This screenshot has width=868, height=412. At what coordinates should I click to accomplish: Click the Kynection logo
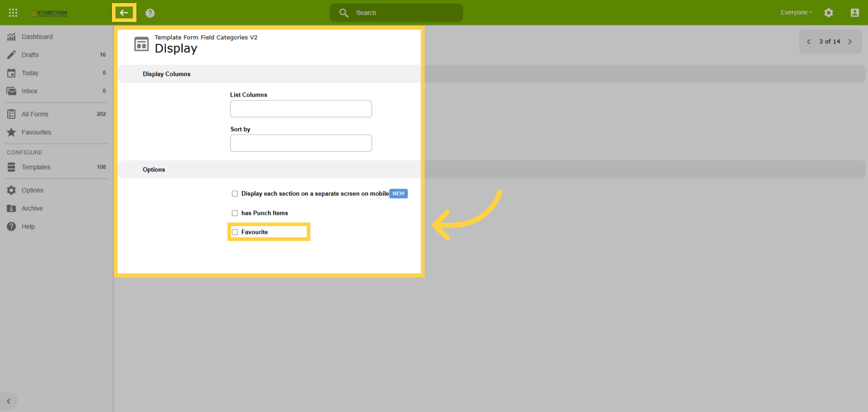click(49, 13)
